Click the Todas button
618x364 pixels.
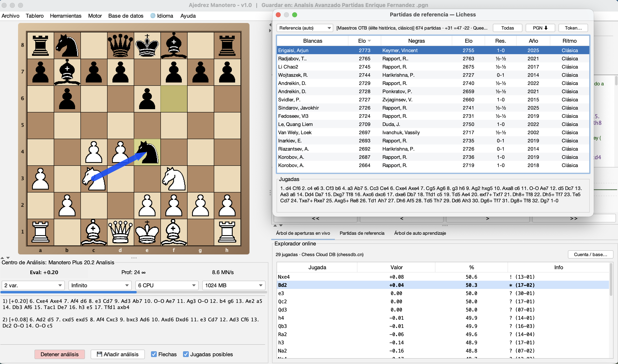[x=507, y=28]
